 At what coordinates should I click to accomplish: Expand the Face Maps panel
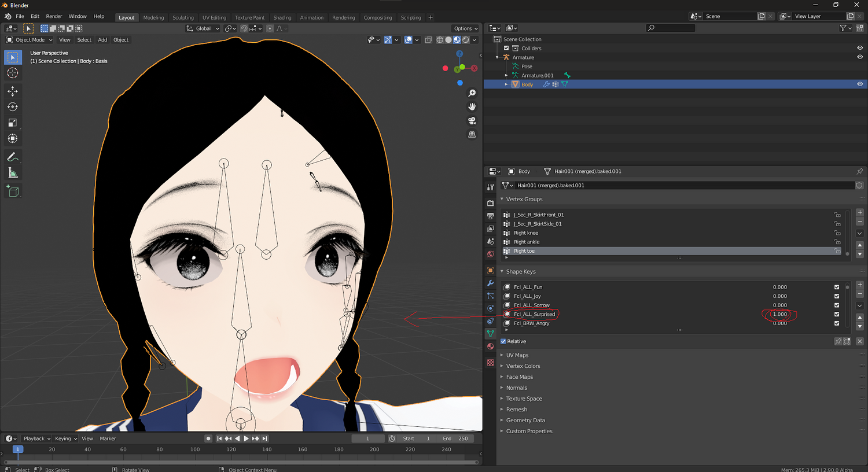[x=519, y=377]
